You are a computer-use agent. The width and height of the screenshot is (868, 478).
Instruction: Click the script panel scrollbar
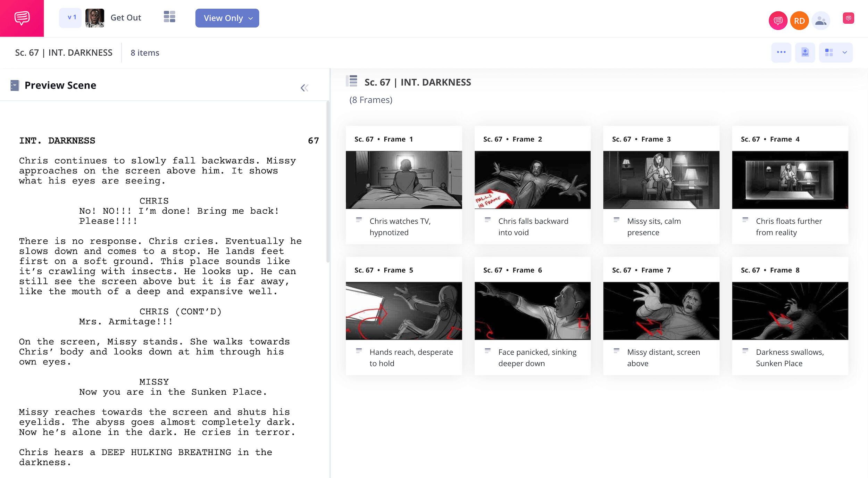click(327, 181)
